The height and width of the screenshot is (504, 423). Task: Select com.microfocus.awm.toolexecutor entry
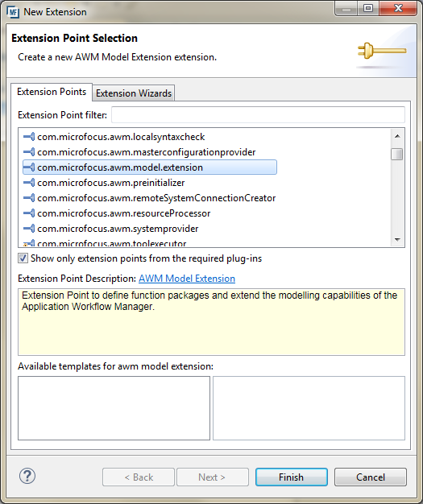(x=112, y=243)
